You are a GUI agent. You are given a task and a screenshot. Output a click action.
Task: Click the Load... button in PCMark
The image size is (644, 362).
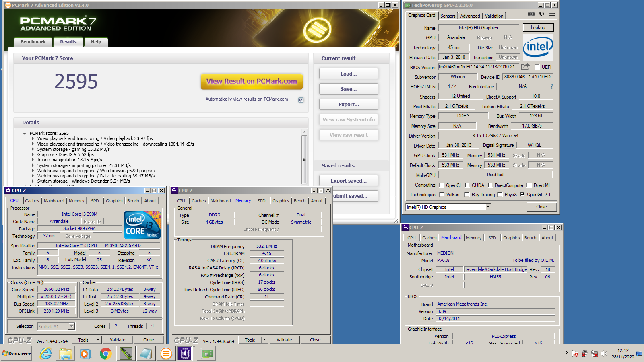pyautogui.click(x=349, y=74)
